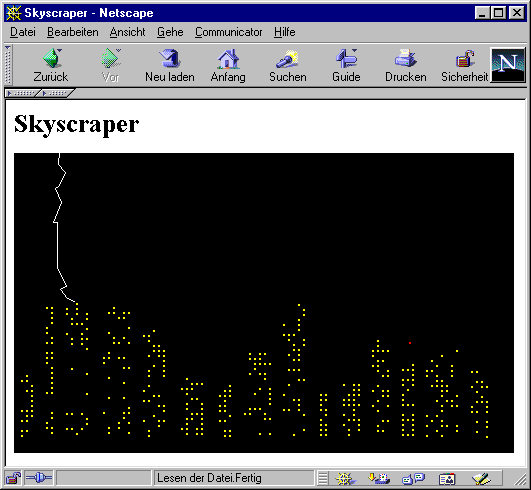Viewport: 531px width, 490px height.
Task: Click the Netscape N logo
Action: 508,65
